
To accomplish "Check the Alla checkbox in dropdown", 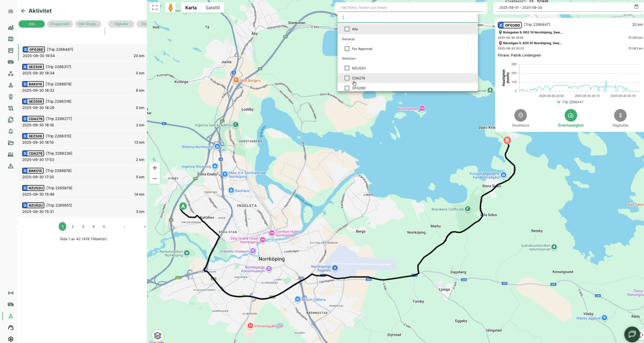I will pos(347,29).
